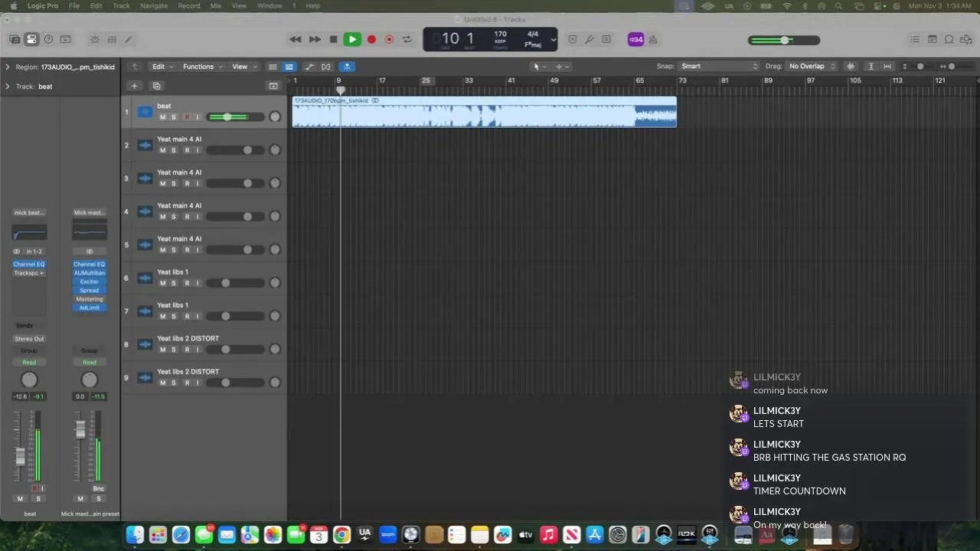Start playback with green Play button
The height and width of the screenshot is (551, 980).
point(352,39)
